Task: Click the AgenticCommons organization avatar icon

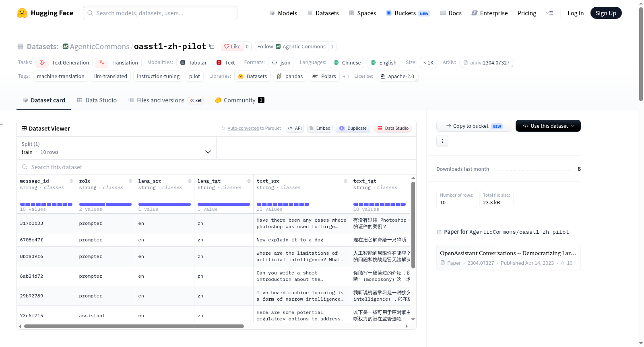Action: pos(66,47)
